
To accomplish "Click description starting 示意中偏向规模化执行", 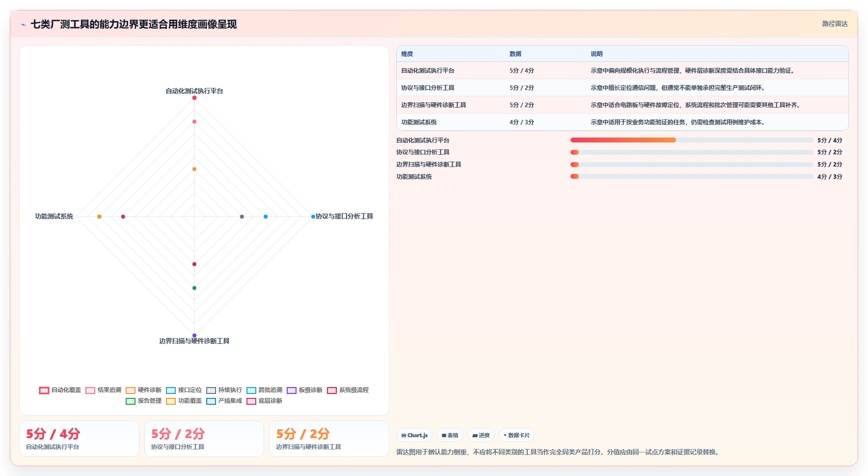I will click(x=693, y=71).
